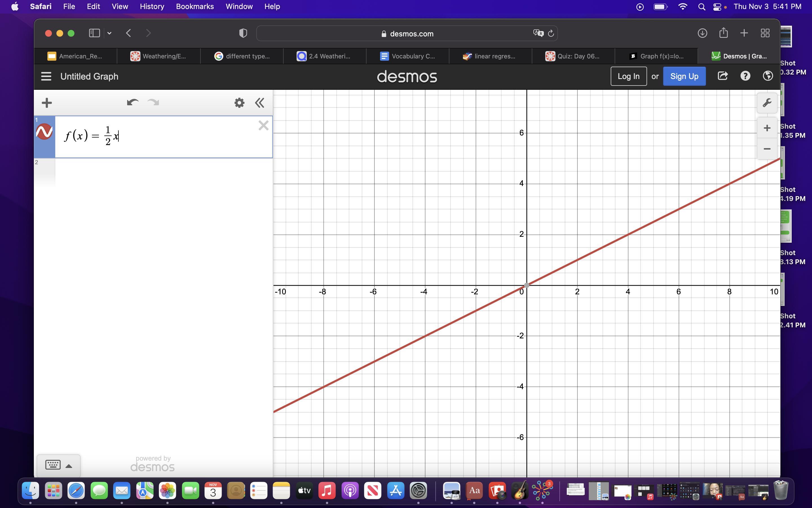Viewport: 812px width, 508px height.
Task: Click the origin point on the graph
Action: tap(527, 285)
